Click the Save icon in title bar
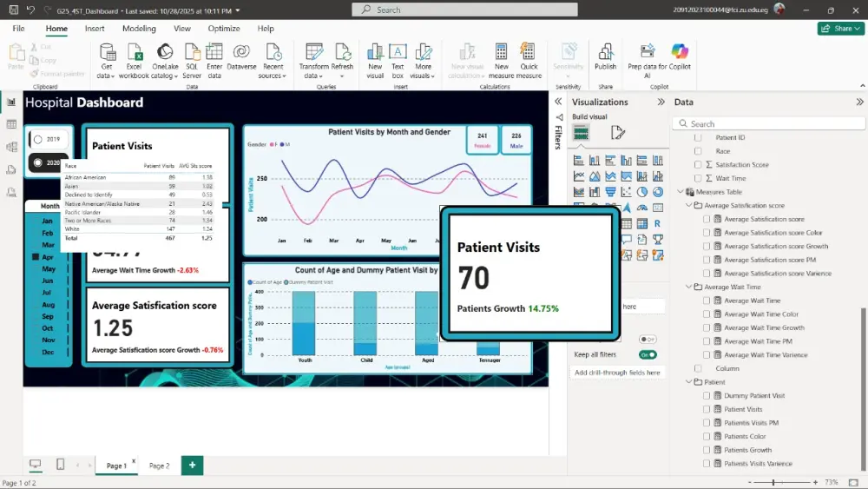 point(14,10)
